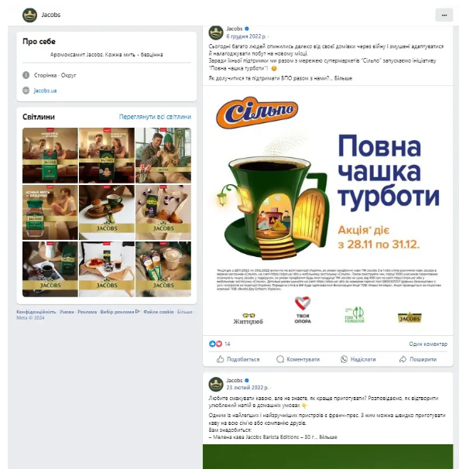
Task: Click the Jacobs avatar on the 6 грудня post
Action: [216, 33]
